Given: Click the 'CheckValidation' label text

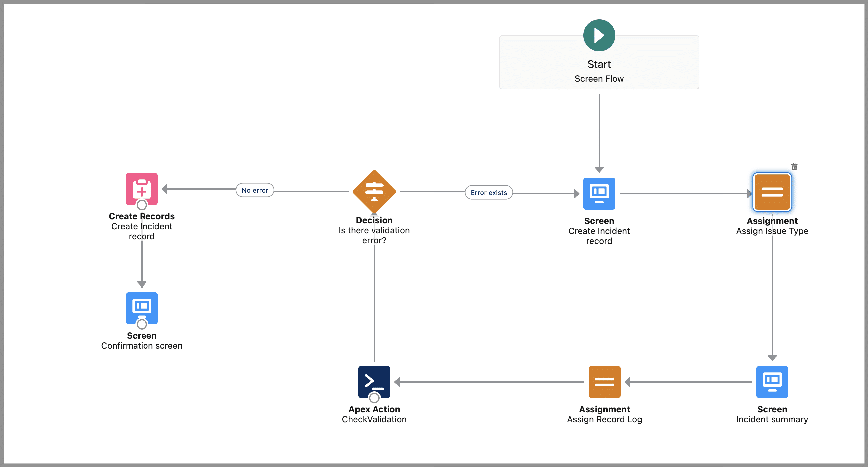Looking at the screenshot, I should click(374, 419).
